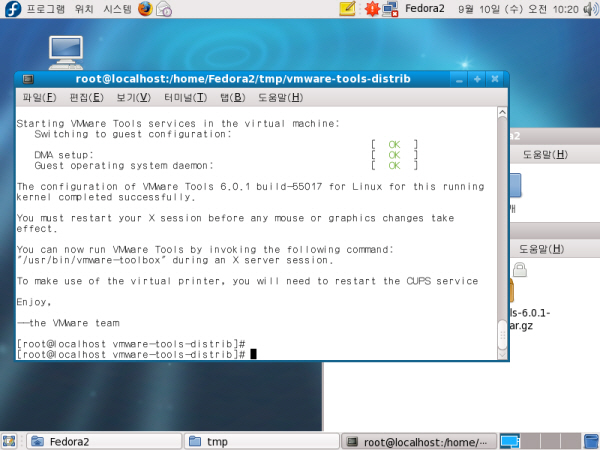Click the sticky notes panel icon
The height and width of the screenshot is (450, 600).
[x=347, y=8]
